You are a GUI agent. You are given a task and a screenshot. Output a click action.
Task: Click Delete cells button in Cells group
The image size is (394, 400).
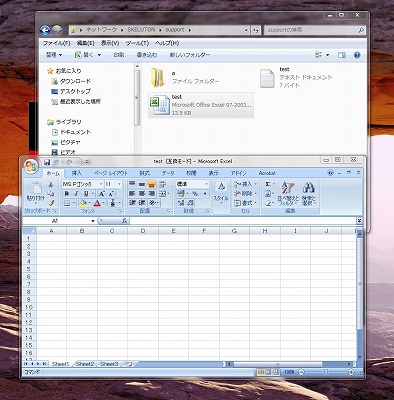[x=246, y=194]
